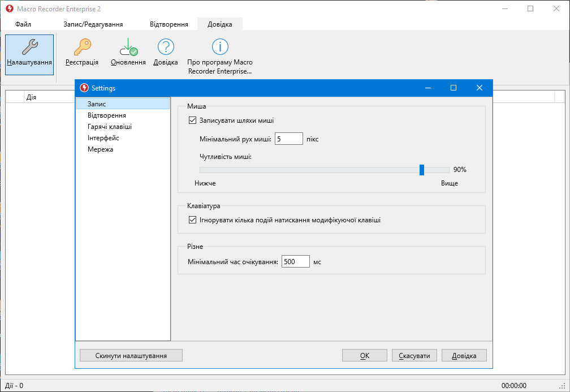Click the Нижче label under slider

tap(205, 183)
